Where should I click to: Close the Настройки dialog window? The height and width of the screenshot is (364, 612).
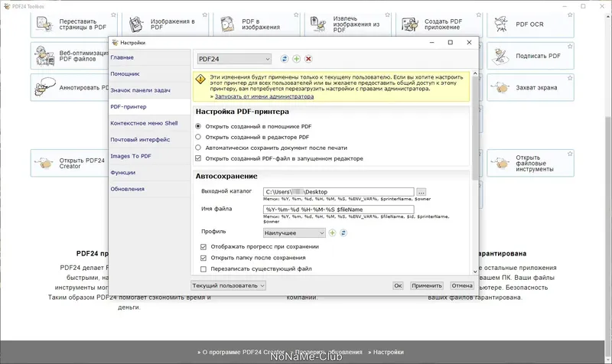[469, 42]
